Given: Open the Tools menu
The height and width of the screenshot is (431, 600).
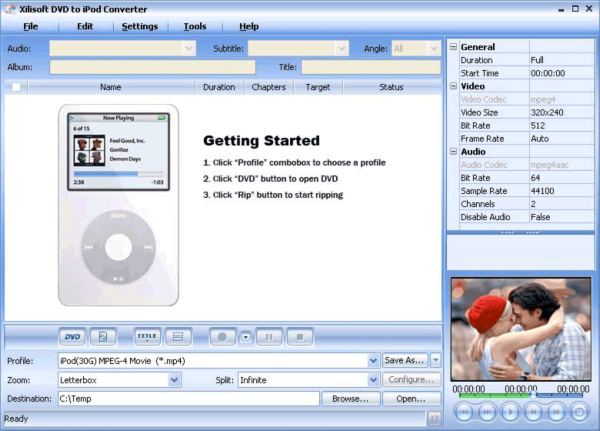Looking at the screenshot, I should (x=195, y=26).
